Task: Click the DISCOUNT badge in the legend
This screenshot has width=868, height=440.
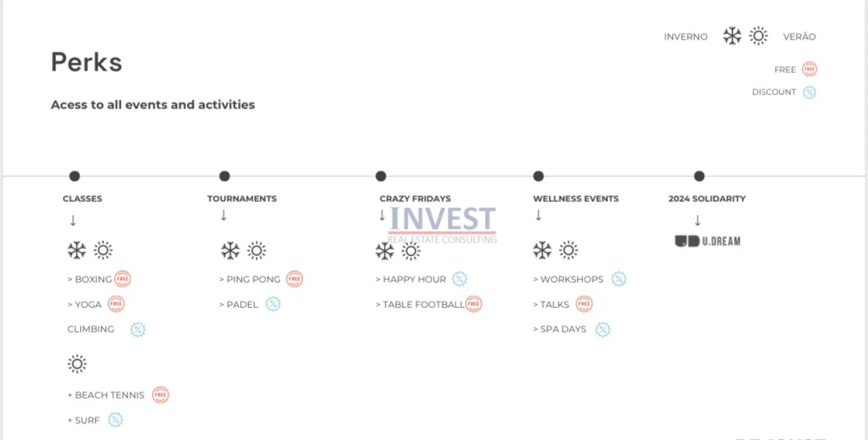Action: [809, 92]
